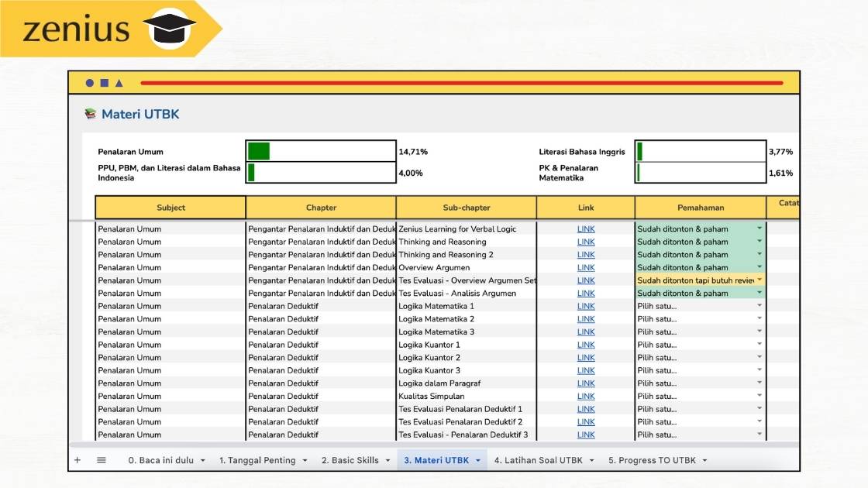Open the 4. Latihan Soal UTBK tab arrow menu
The image size is (868, 488).
(x=591, y=460)
